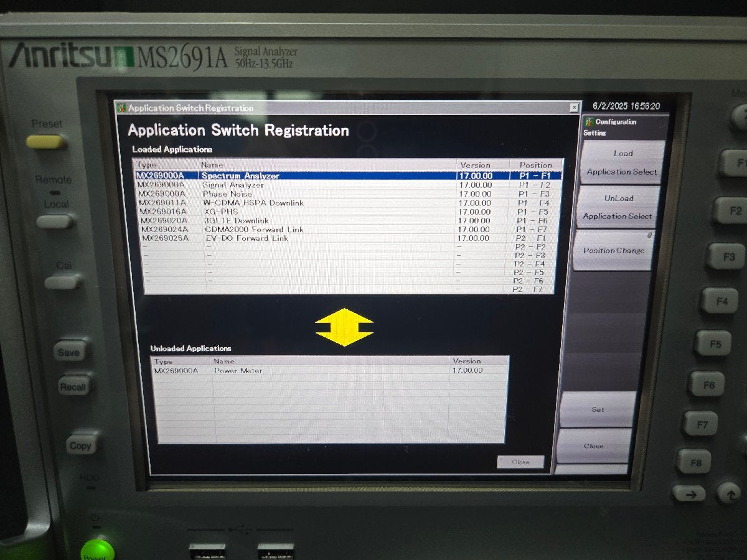Click the Version column header in Loaded Applications

(484, 165)
